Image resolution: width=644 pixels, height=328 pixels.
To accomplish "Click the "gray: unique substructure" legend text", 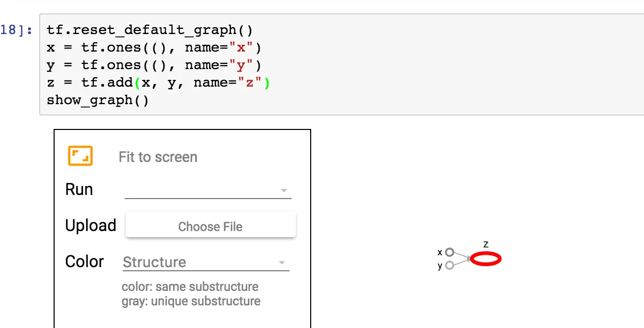I will (191, 301).
